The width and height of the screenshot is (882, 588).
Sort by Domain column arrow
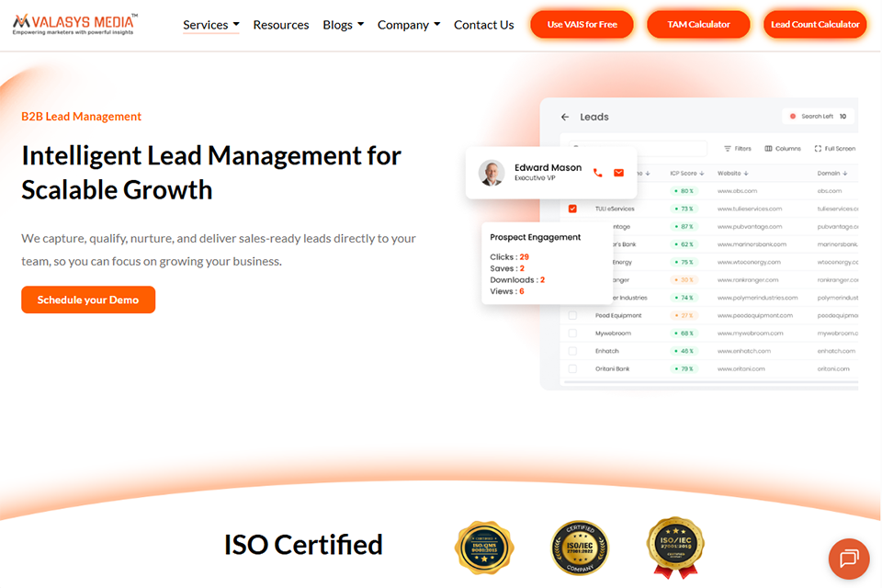point(845,174)
